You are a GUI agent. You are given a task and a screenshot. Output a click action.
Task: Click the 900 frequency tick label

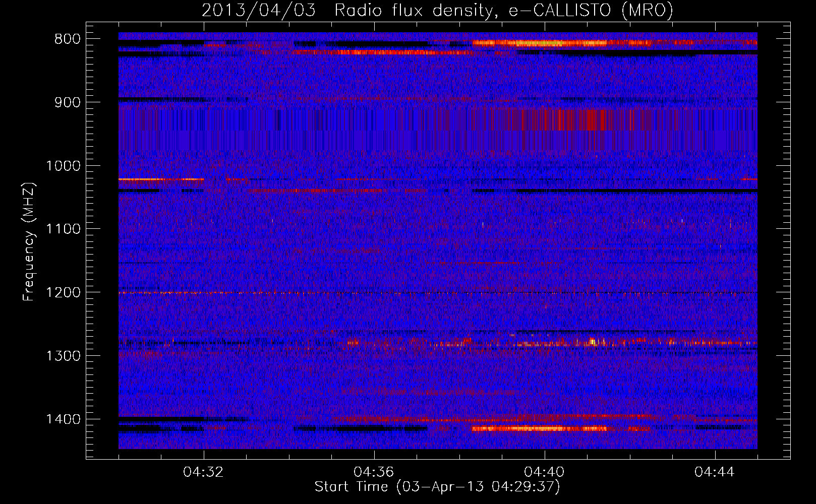coord(67,103)
